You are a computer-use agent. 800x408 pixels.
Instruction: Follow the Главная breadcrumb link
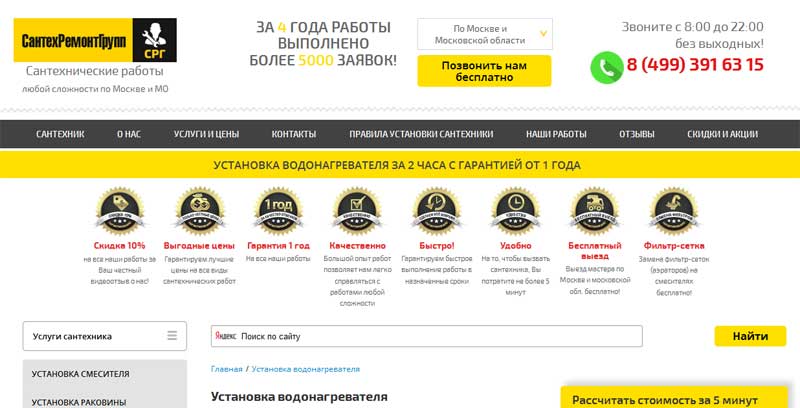coord(227,369)
